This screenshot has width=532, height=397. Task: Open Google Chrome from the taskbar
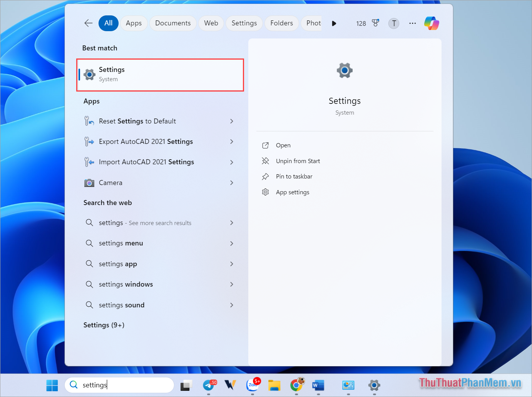297,385
